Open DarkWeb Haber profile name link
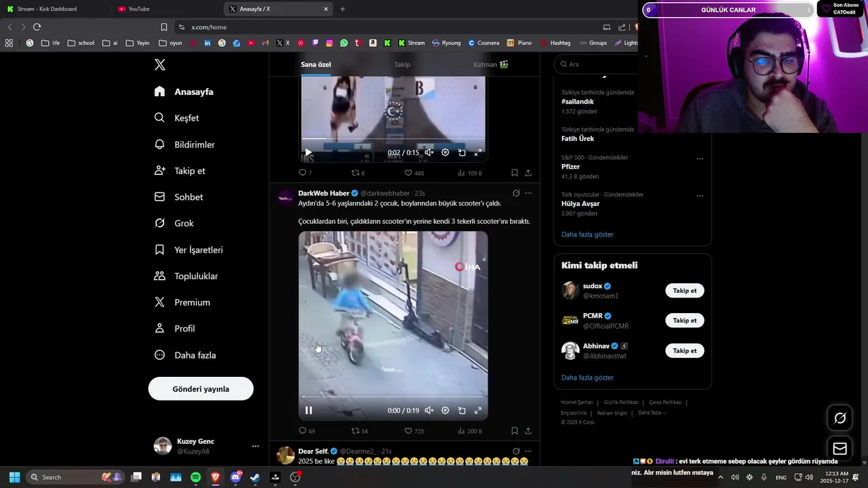Image resolution: width=868 pixels, height=488 pixels. 323,193
